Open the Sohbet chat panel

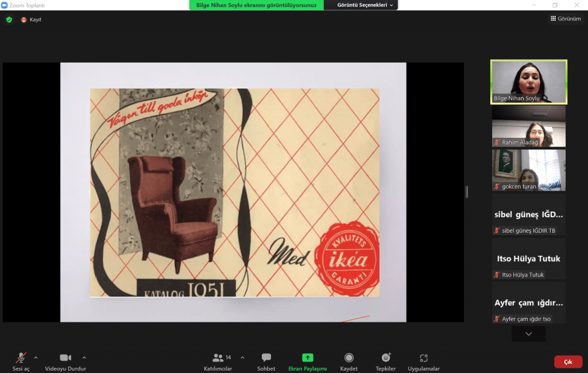266,362
